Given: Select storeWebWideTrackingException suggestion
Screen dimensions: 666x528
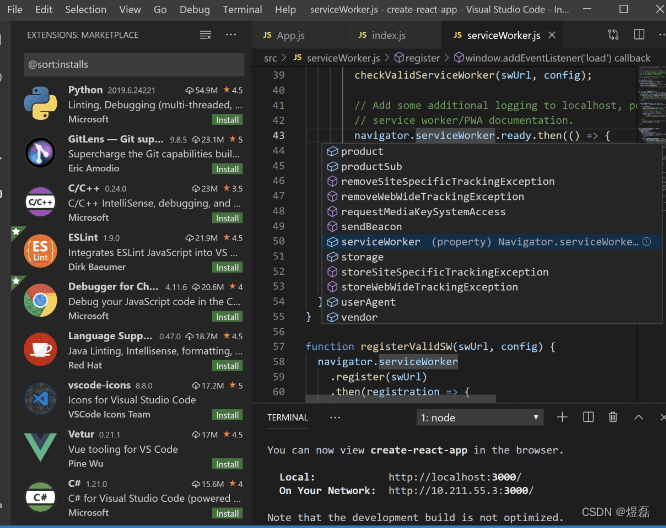Looking at the screenshot, I should pos(492,287).
